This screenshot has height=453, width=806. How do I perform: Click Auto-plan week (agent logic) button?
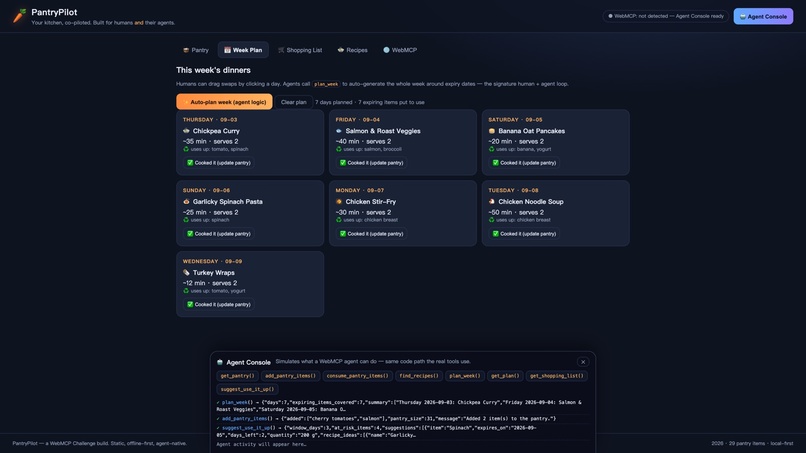tap(224, 102)
